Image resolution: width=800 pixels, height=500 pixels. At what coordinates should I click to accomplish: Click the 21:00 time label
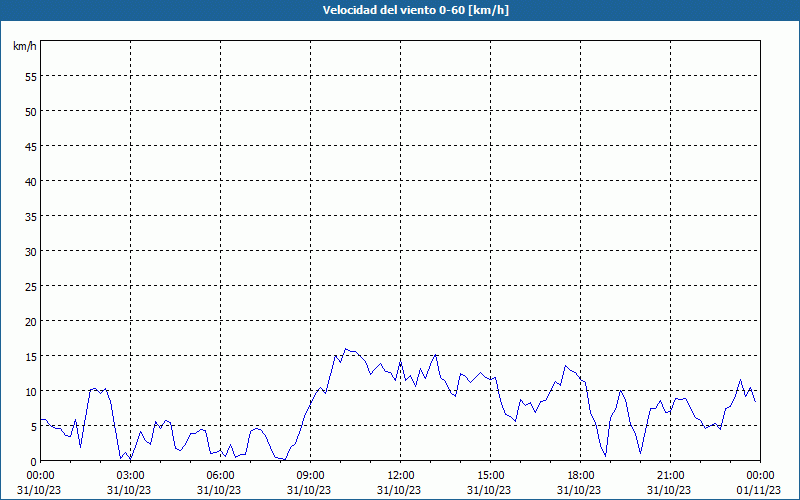coord(670,476)
